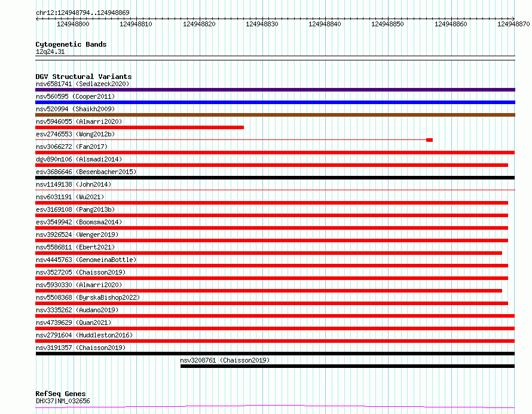Click the nsv6031191 (Wu2021) label
532x414 pixels.
[70, 197]
